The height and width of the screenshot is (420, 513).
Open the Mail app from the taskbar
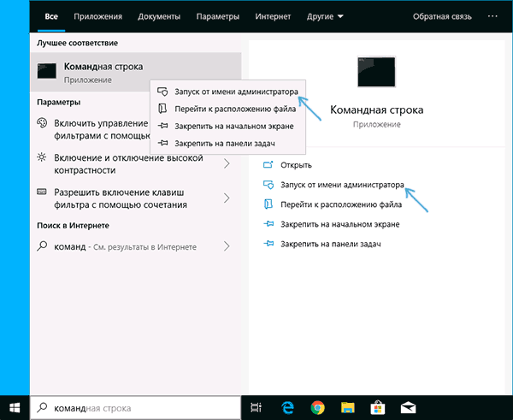click(x=408, y=408)
